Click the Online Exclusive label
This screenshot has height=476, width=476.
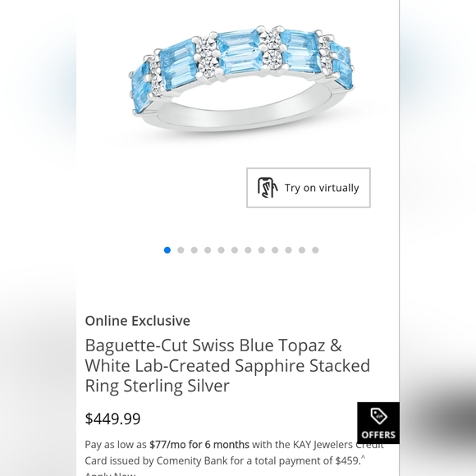138,321
